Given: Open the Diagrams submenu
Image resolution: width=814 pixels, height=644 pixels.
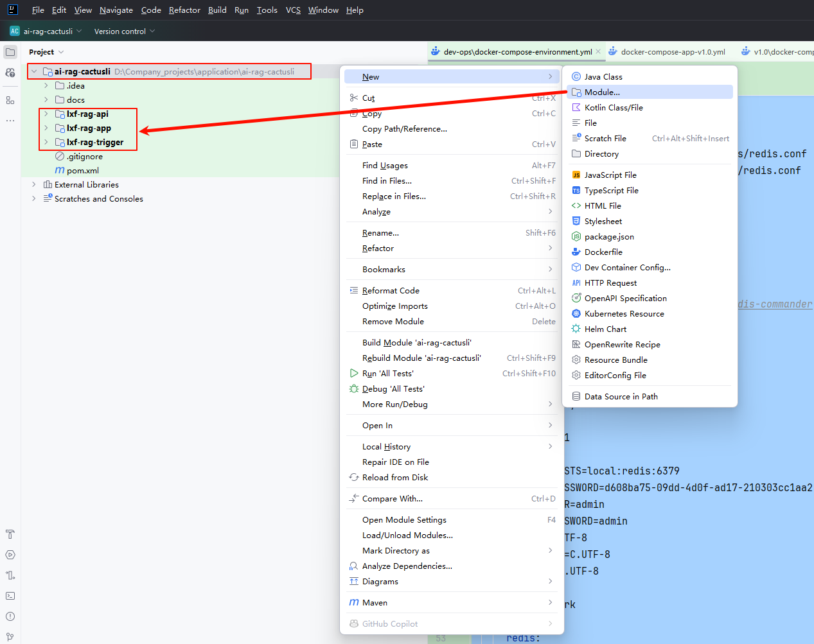Looking at the screenshot, I should (452, 581).
